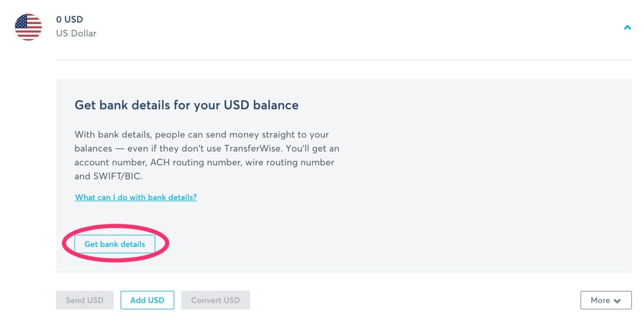Select the US Dollar account label
The width and height of the screenshot is (644, 325).
(76, 33)
